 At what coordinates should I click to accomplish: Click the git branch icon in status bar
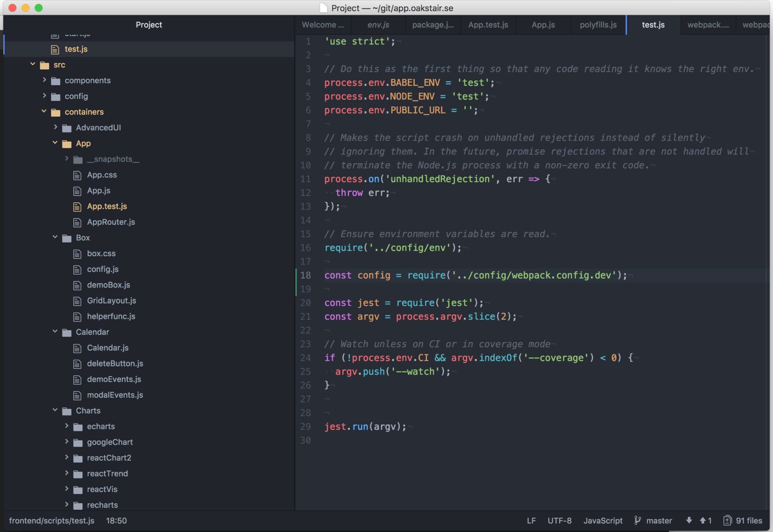[637, 520]
